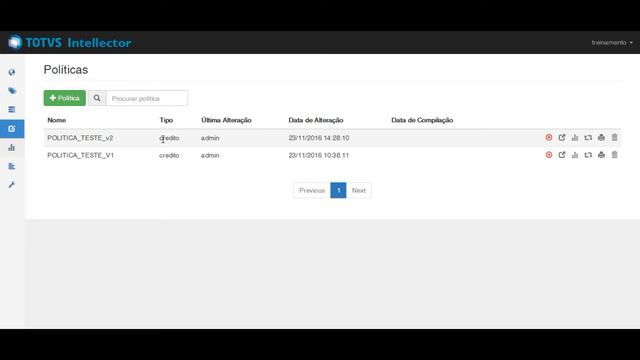Screen dimensions: 640x360
Task: Click admin cell in POLITICA_TESTE_v2 row
Action: point(210,138)
